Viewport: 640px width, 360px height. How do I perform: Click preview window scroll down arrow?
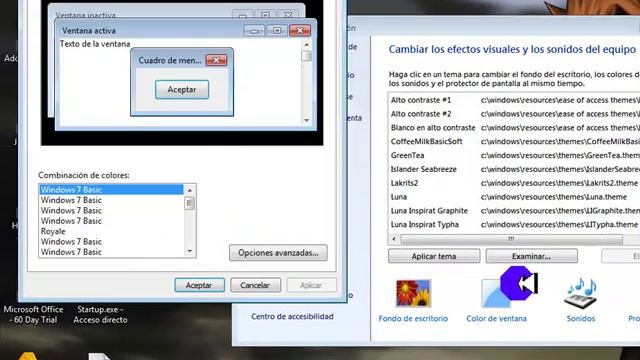pos(307,120)
